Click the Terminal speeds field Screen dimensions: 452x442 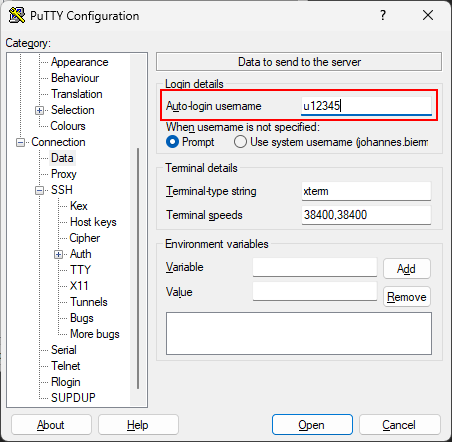click(x=366, y=215)
